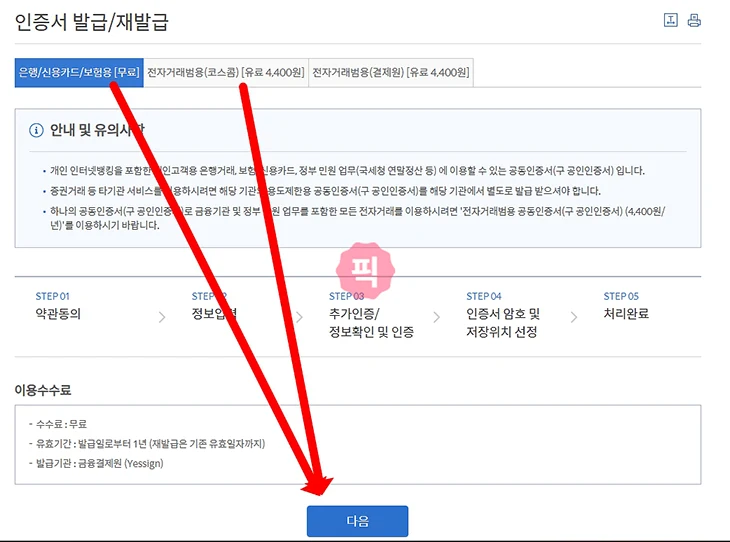The height and width of the screenshot is (542, 730).
Task: Click STEP 05 처리완료
Action: [x=626, y=306]
